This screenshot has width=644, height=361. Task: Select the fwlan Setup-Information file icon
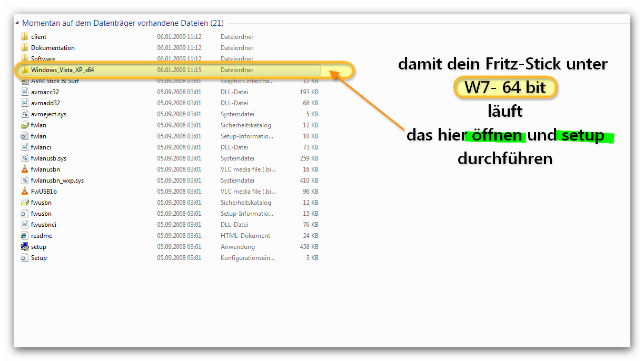coord(24,136)
